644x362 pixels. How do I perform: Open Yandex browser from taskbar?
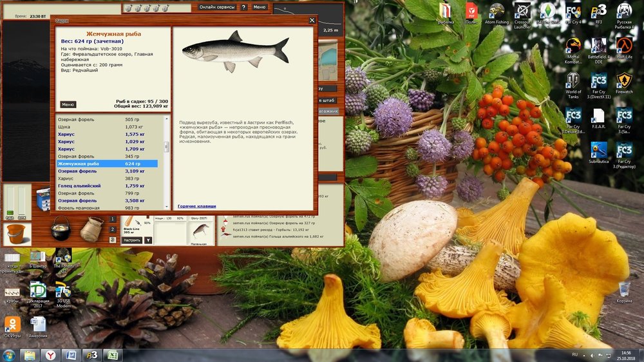[49, 355]
